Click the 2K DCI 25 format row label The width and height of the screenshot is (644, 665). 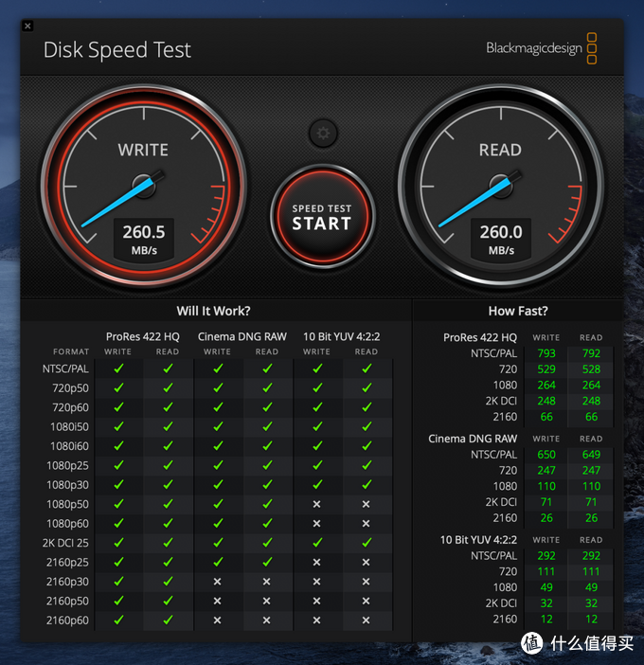click(65, 543)
